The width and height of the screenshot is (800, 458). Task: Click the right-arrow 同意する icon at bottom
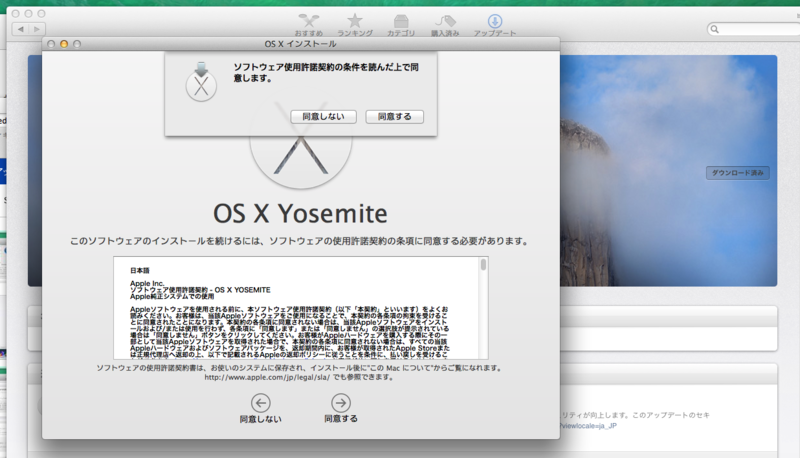click(341, 403)
